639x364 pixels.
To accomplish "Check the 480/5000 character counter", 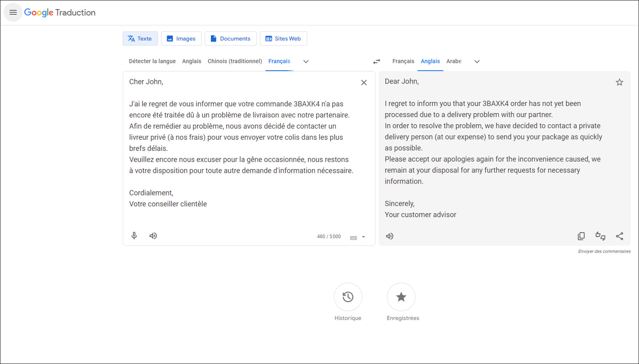I will [x=329, y=236].
